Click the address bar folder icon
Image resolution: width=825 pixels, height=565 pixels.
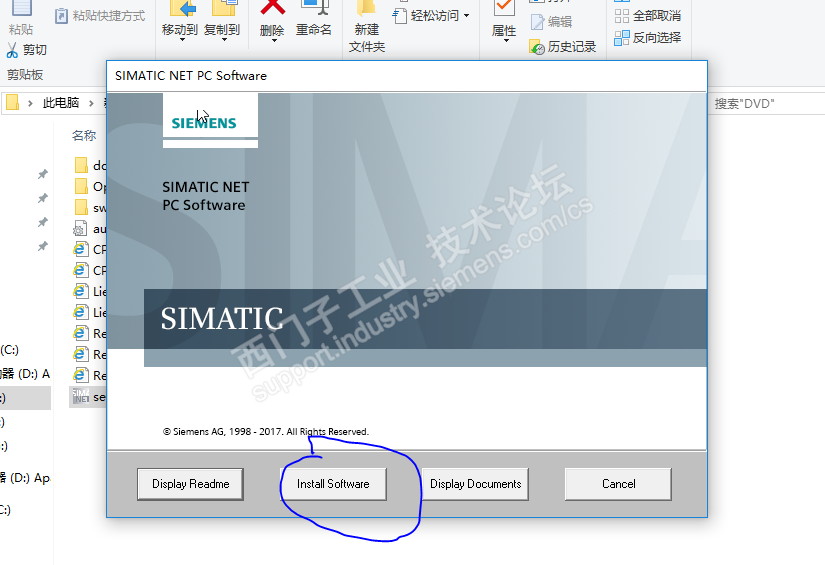[13, 103]
